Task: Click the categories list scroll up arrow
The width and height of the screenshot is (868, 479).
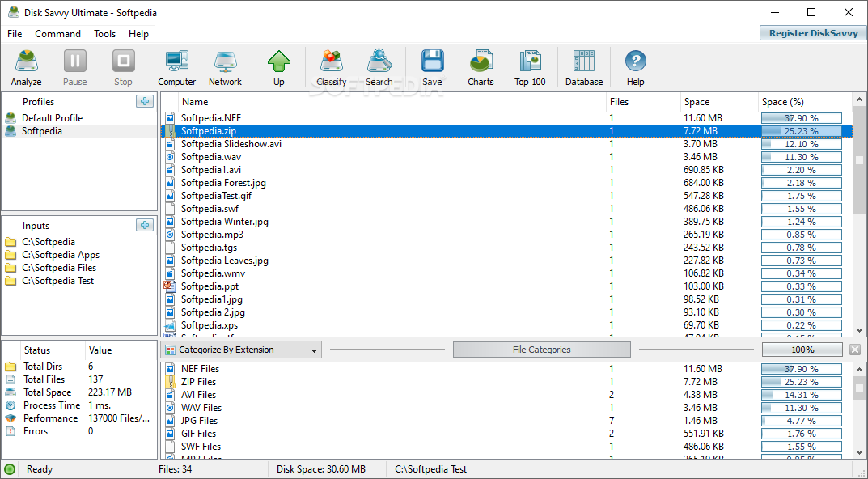Action: point(859,369)
